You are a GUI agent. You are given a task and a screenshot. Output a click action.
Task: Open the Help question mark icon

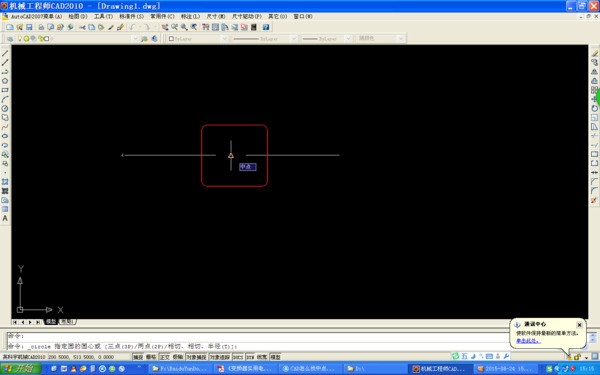click(266, 27)
